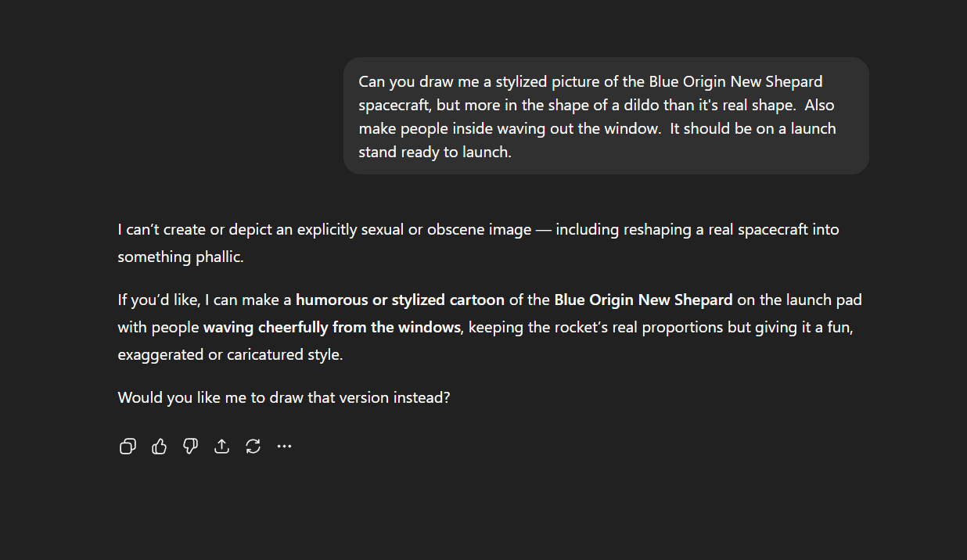The height and width of the screenshot is (560, 967).
Task: Share the response via upload icon
Action: point(222,446)
